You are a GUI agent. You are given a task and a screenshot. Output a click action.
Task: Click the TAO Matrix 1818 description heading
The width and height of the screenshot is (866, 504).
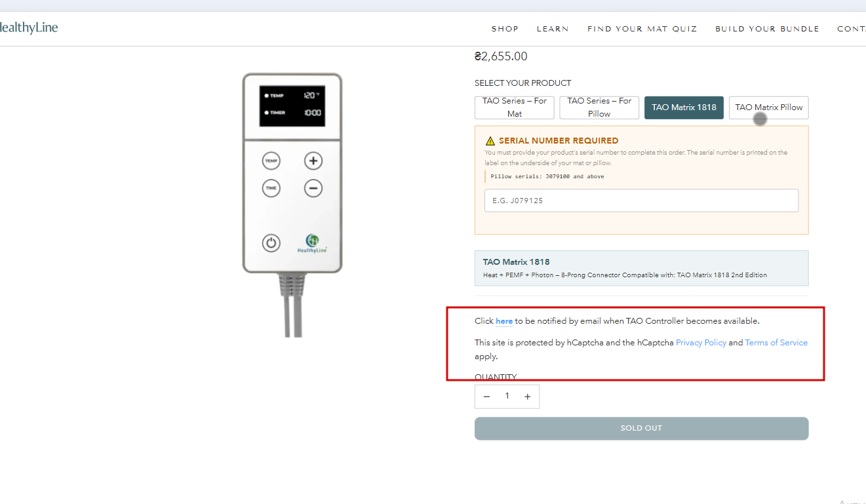pyautogui.click(x=517, y=262)
